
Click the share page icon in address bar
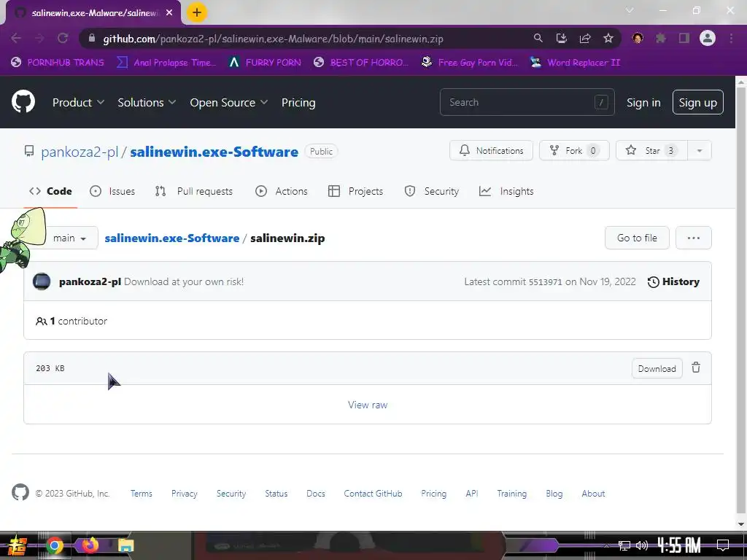click(x=585, y=38)
